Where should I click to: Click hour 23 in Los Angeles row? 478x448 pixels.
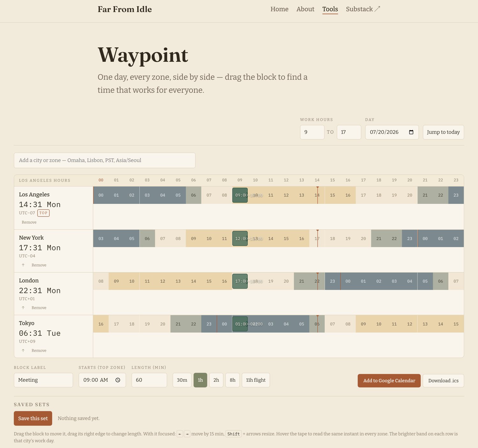coord(456,195)
